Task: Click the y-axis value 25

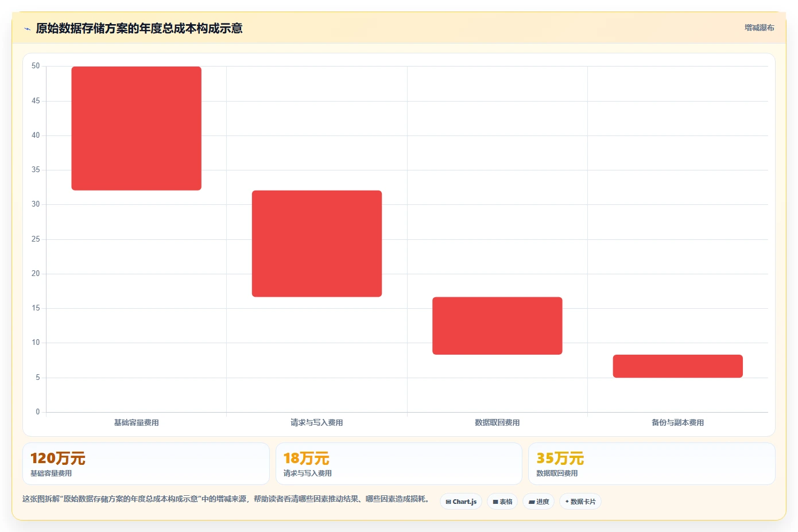Action: click(36, 239)
